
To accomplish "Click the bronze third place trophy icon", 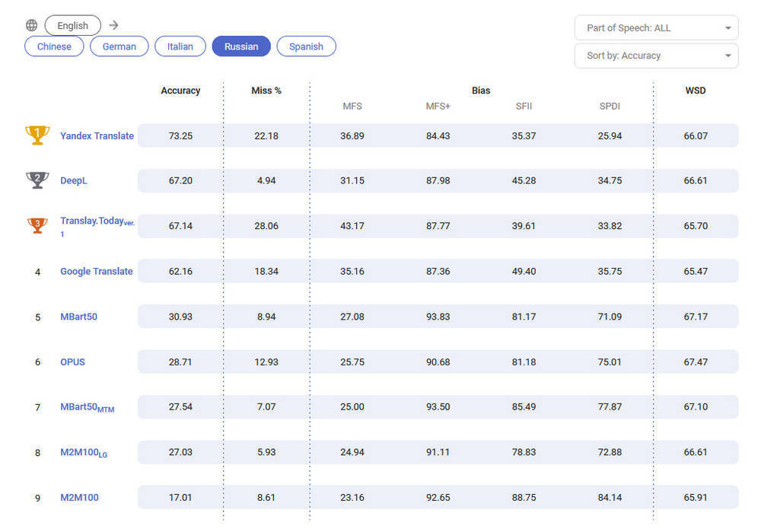I will coord(37,225).
